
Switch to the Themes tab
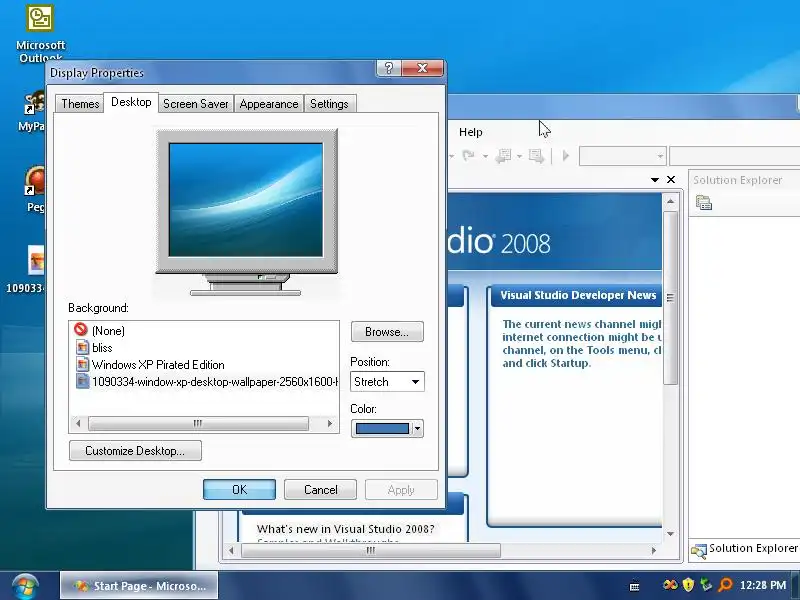pyautogui.click(x=80, y=104)
